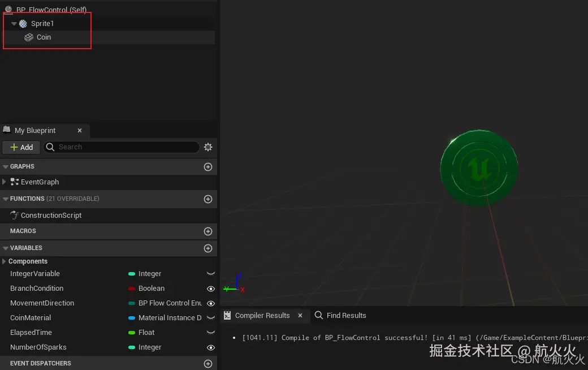Click the My Blueprint search field
Image resolution: width=588 pixels, height=370 pixels.
click(x=122, y=147)
